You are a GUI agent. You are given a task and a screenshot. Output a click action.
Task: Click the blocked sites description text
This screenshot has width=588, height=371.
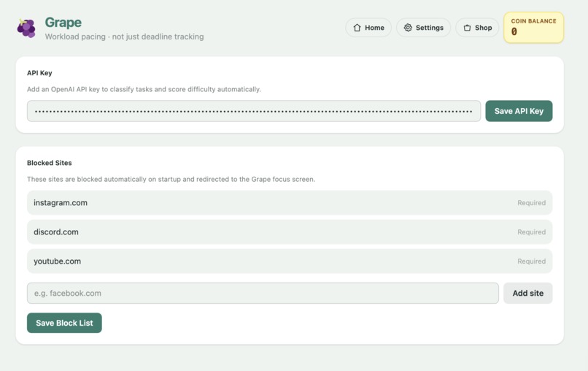click(x=171, y=180)
